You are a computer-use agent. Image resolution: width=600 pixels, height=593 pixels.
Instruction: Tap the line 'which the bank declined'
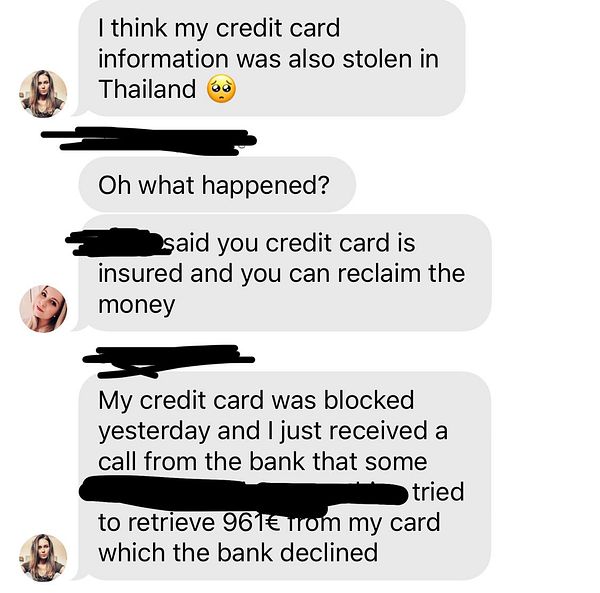(x=238, y=553)
